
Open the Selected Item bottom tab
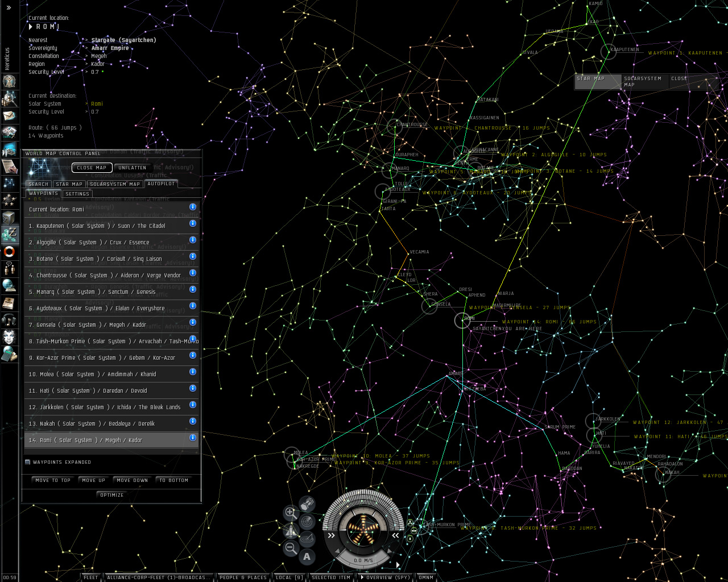pos(331,577)
